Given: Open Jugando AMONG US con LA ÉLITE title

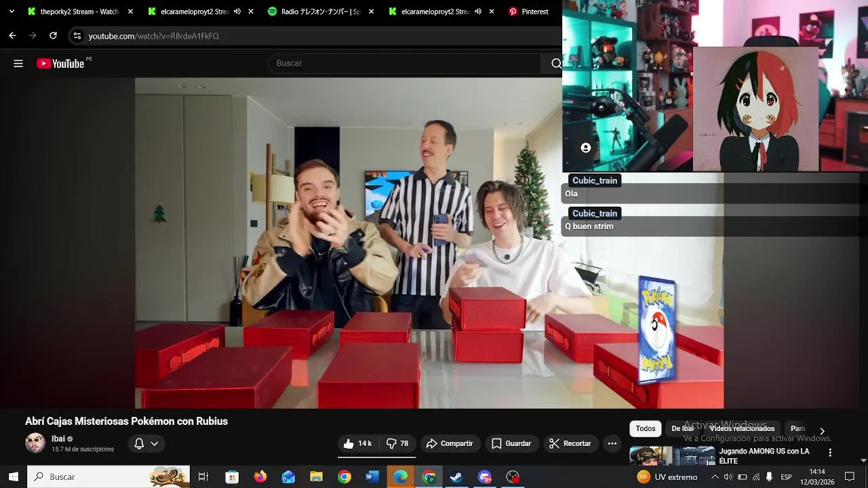Looking at the screenshot, I should click(x=764, y=455).
